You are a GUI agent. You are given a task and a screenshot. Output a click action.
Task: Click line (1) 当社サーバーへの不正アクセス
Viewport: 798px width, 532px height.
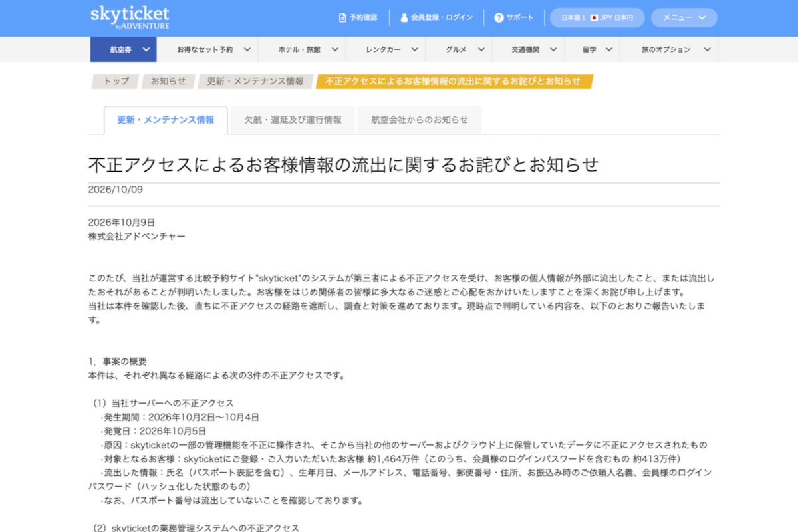163,404
